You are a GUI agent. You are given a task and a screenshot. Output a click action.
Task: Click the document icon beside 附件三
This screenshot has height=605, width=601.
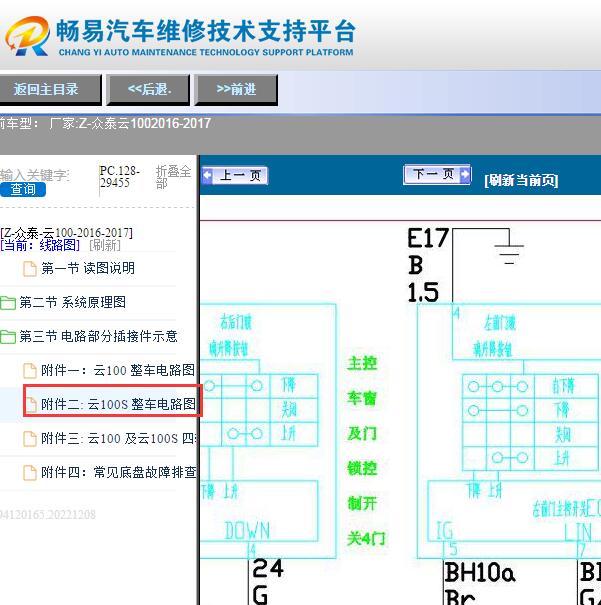pos(30,439)
